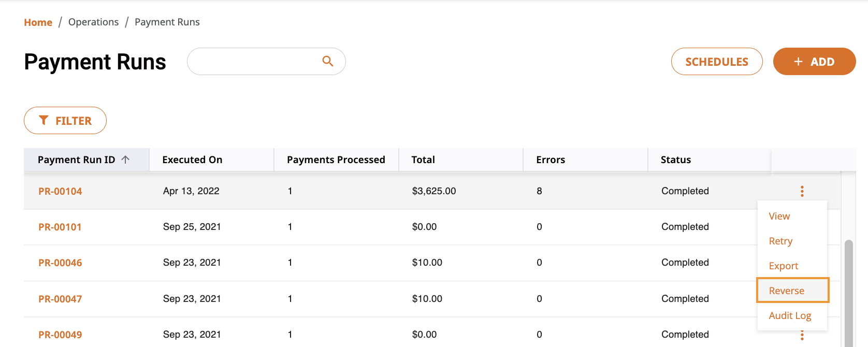Screen dimensions: 868x347
Task: Click the Apr 13, 2022 date cell
Action: [x=191, y=191]
